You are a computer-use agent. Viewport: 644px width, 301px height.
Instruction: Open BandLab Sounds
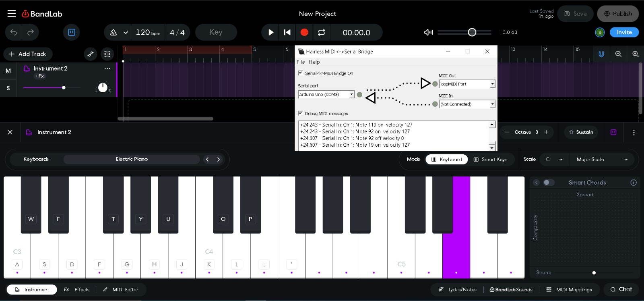[511, 290]
